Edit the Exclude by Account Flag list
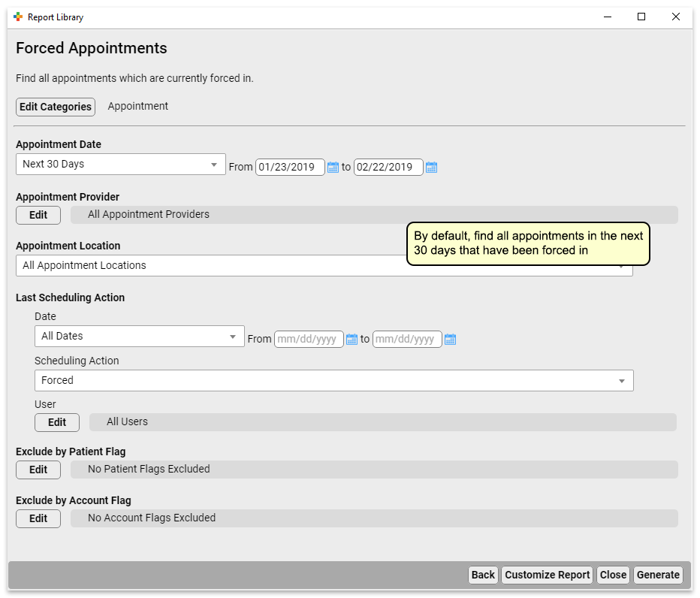 (x=38, y=518)
